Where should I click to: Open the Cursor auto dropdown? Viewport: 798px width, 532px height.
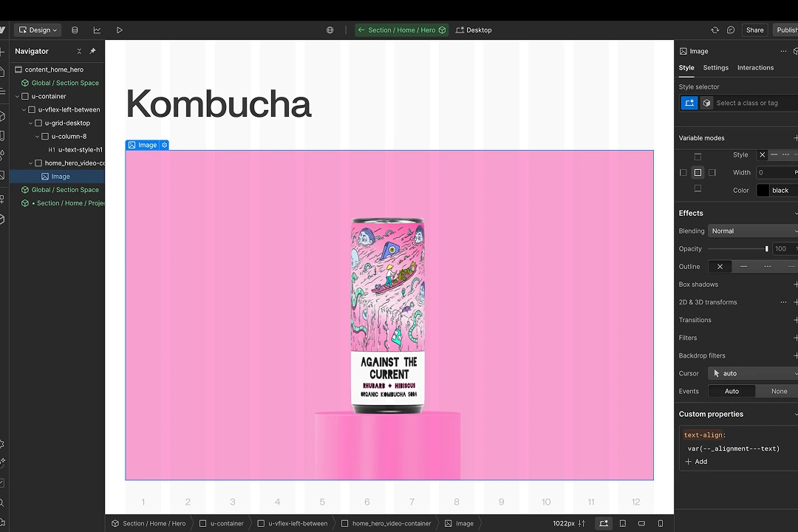753,373
